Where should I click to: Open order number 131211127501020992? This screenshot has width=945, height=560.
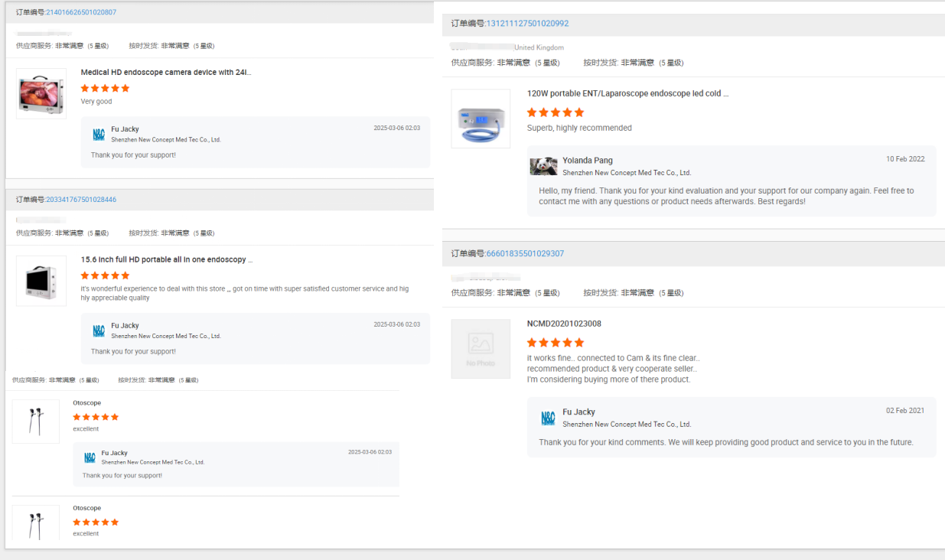click(x=527, y=24)
